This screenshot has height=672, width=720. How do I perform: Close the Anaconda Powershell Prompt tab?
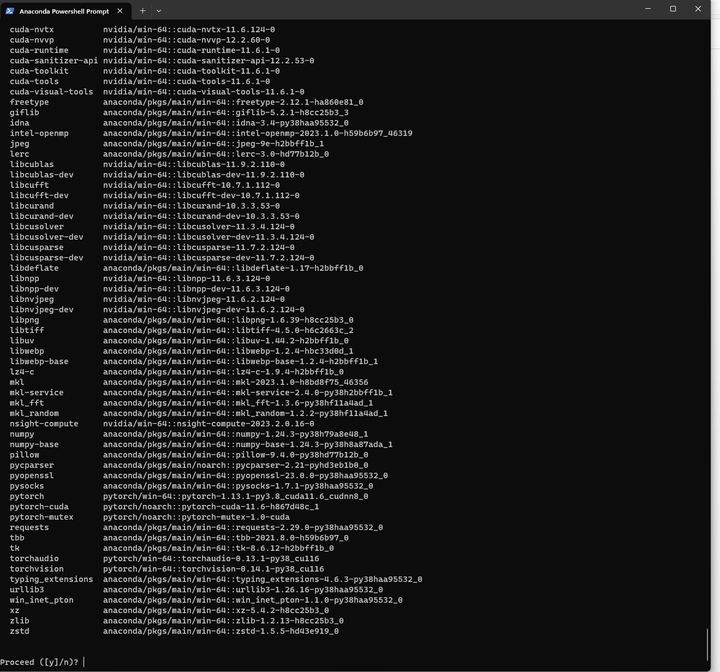120,11
